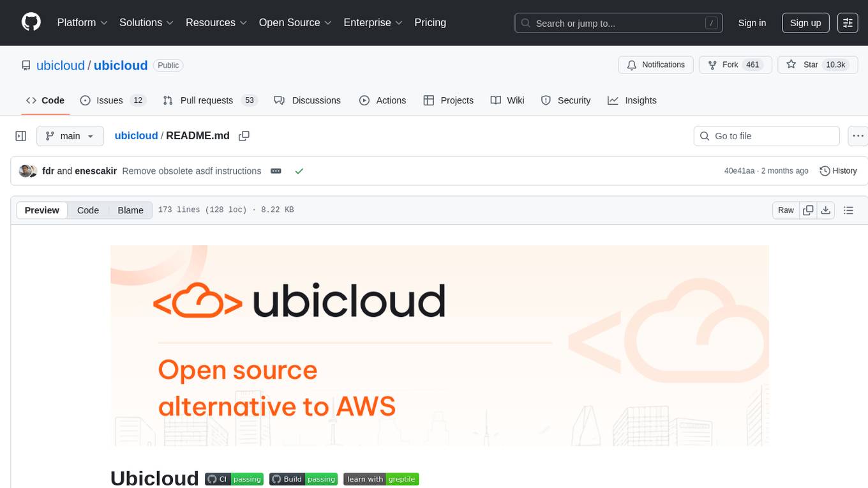Switch to the Discussions tab
The height and width of the screenshot is (488, 868).
click(x=307, y=100)
